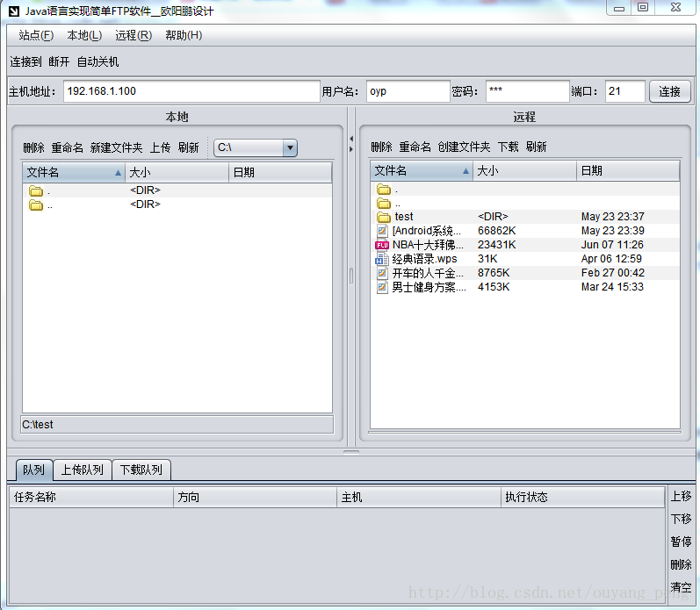Click the 方向 column header
The width and height of the screenshot is (700, 610).
[255, 497]
